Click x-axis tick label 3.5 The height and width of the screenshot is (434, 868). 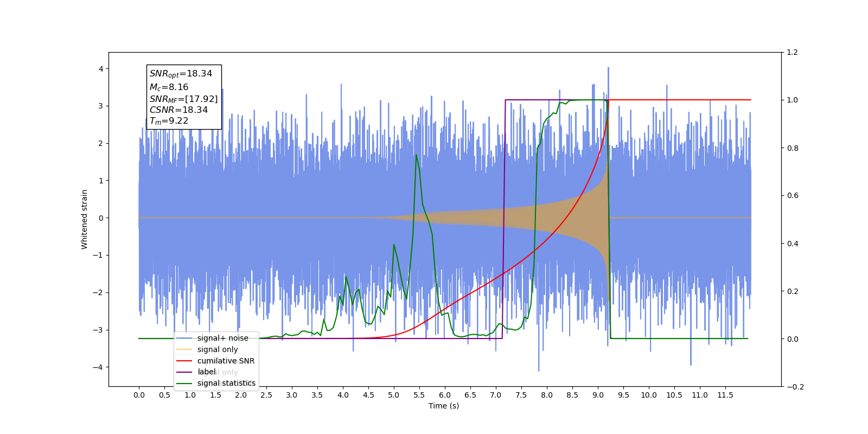click(317, 395)
